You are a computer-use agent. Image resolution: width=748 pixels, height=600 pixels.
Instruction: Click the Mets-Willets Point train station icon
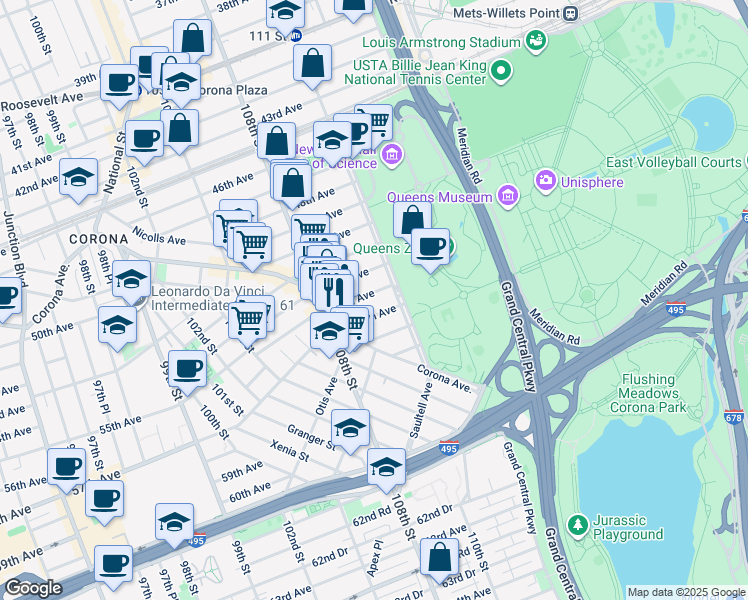(571, 13)
